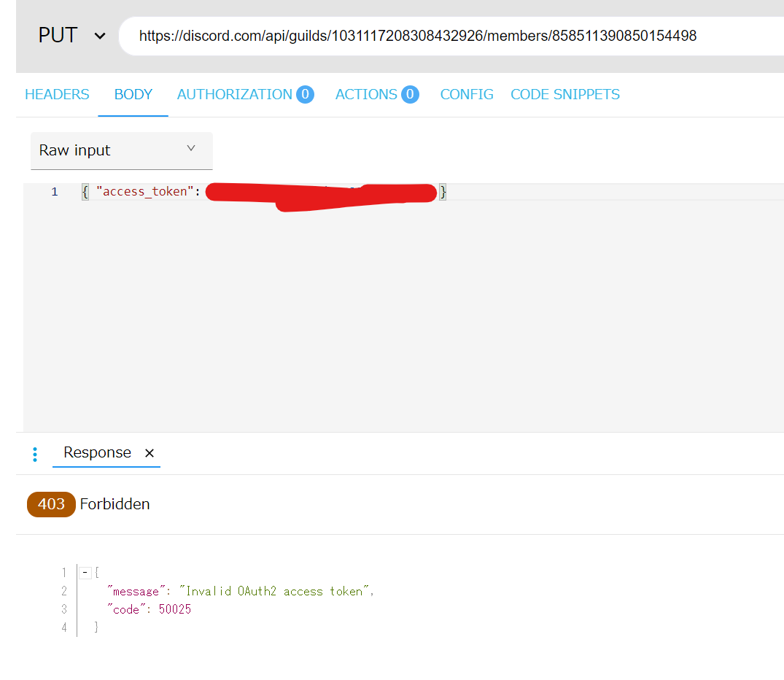Expand the Raw input body type dropdown
This screenshot has height=680, width=784.
[122, 150]
